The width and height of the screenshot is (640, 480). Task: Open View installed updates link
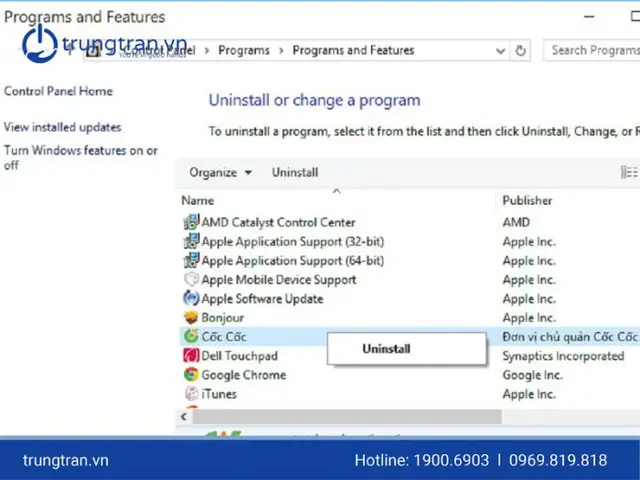click(62, 127)
